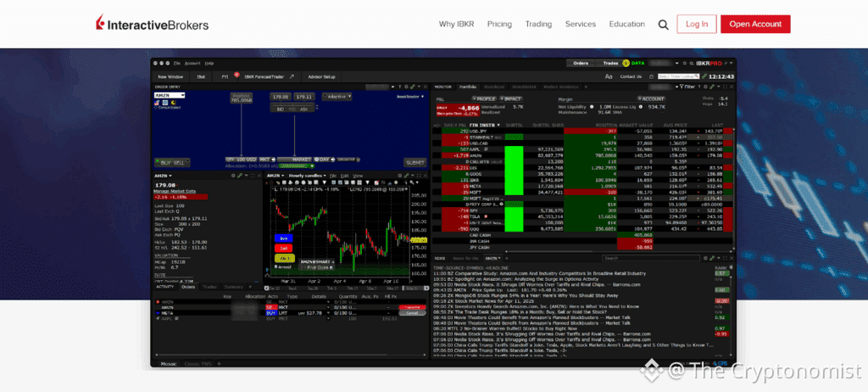Viewport: 868px width, 392px height.
Task: Click the Log In button
Action: (697, 24)
